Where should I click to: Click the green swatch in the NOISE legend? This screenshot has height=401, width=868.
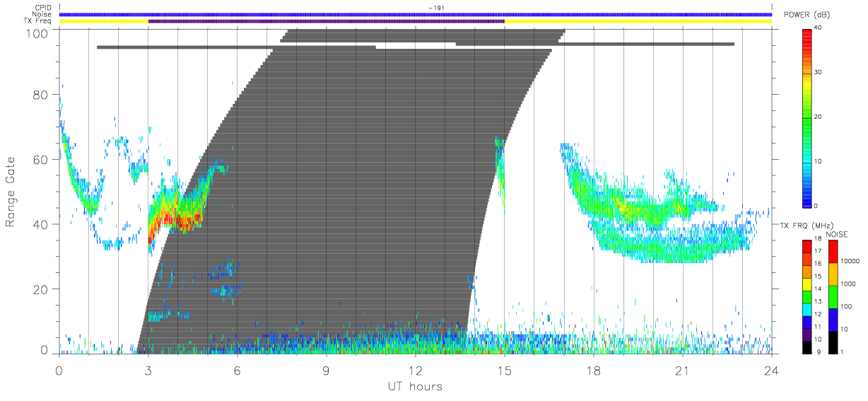point(833,296)
